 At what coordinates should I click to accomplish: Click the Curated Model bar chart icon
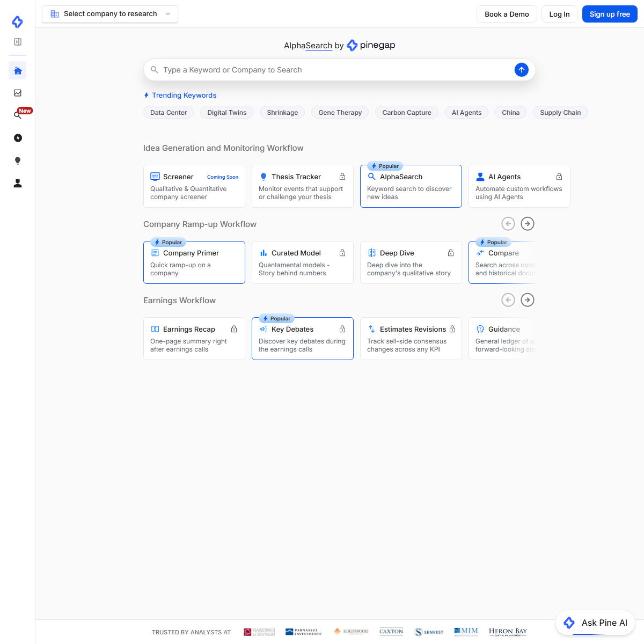pyautogui.click(x=264, y=253)
